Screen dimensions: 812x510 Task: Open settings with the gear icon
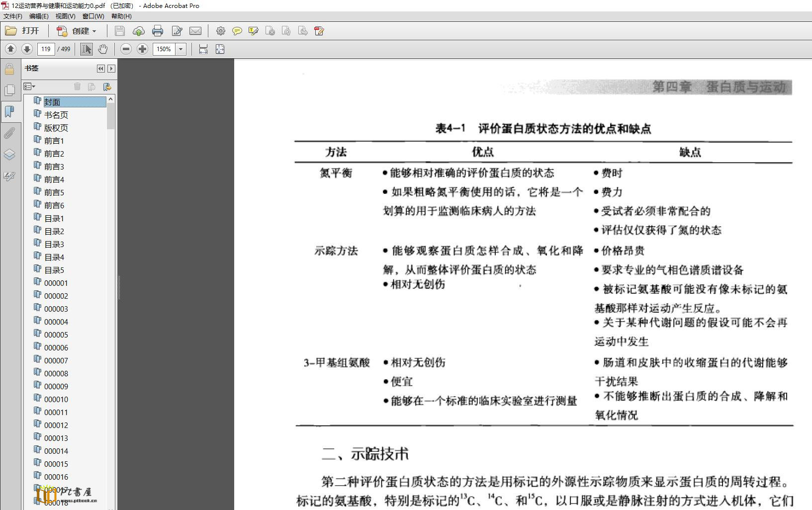pyautogui.click(x=221, y=31)
